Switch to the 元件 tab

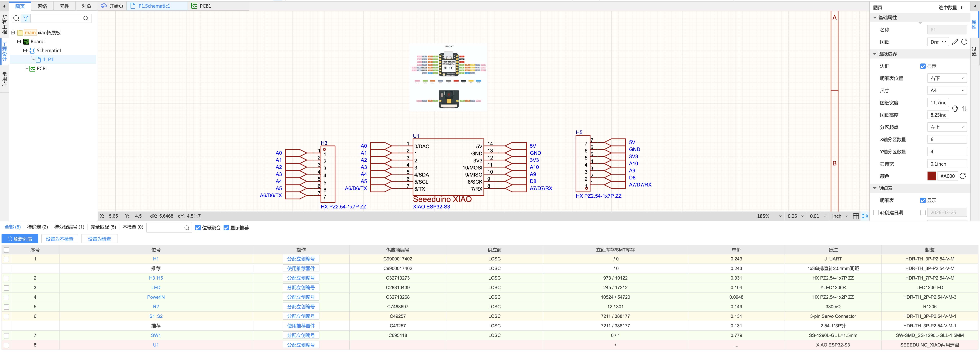pyautogui.click(x=64, y=6)
